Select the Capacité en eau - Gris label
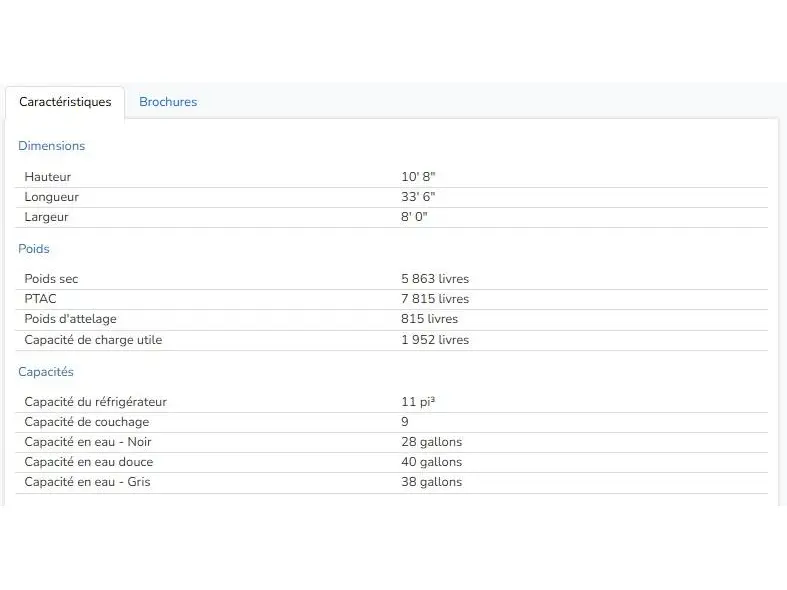The height and width of the screenshot is (590, 787). coord(87,482)
